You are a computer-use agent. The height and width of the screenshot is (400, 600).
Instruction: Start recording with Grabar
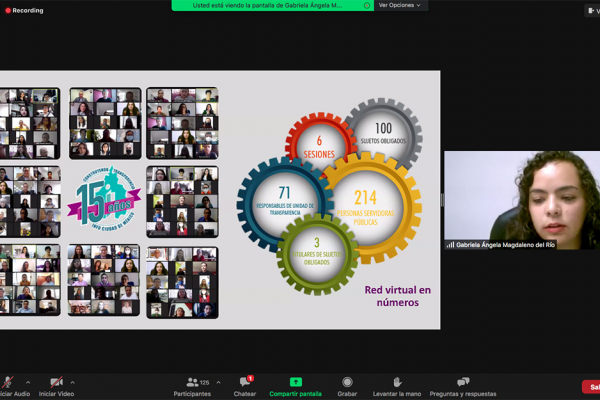coord(347,387)
